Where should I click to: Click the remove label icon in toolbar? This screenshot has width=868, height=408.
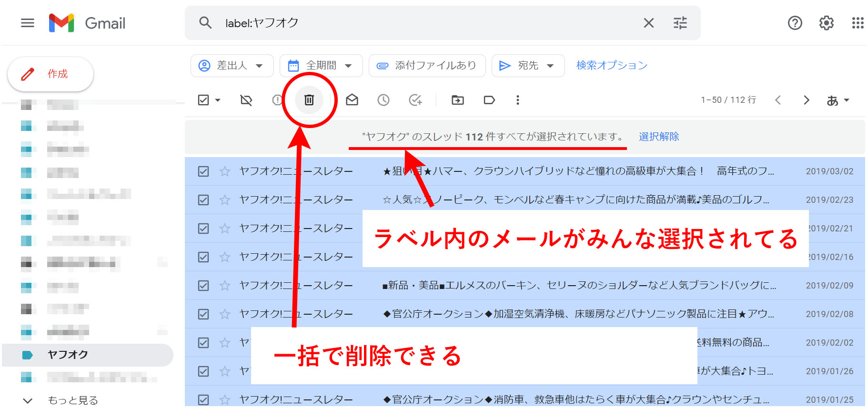[x=246, y=100]
